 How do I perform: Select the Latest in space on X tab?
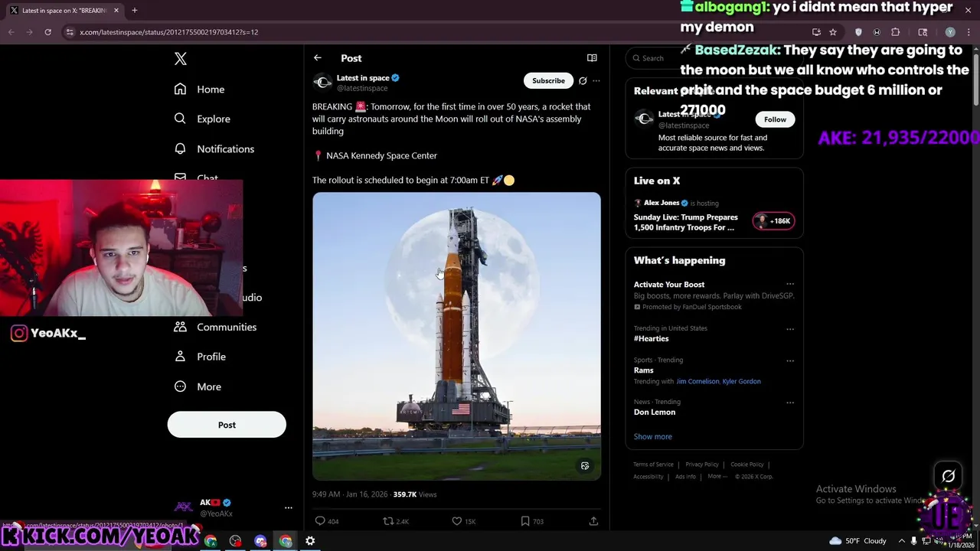click(64, 11)
